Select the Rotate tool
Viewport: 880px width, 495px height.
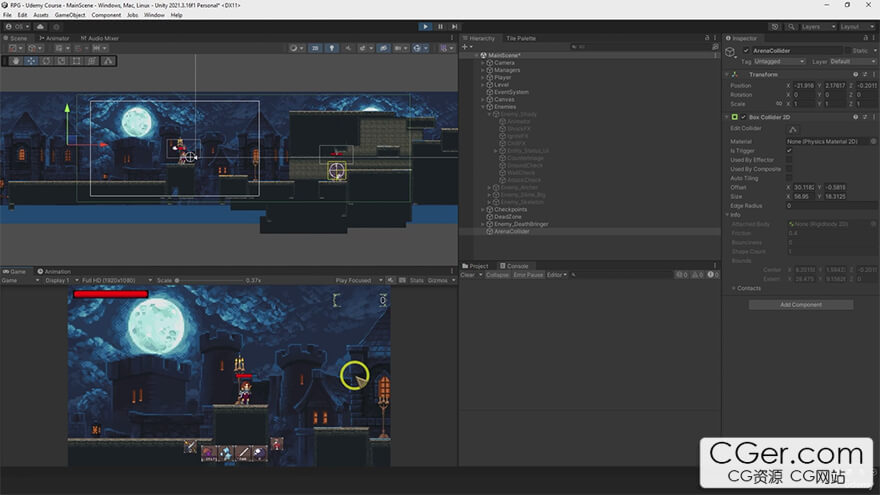[x=46, y=61]
